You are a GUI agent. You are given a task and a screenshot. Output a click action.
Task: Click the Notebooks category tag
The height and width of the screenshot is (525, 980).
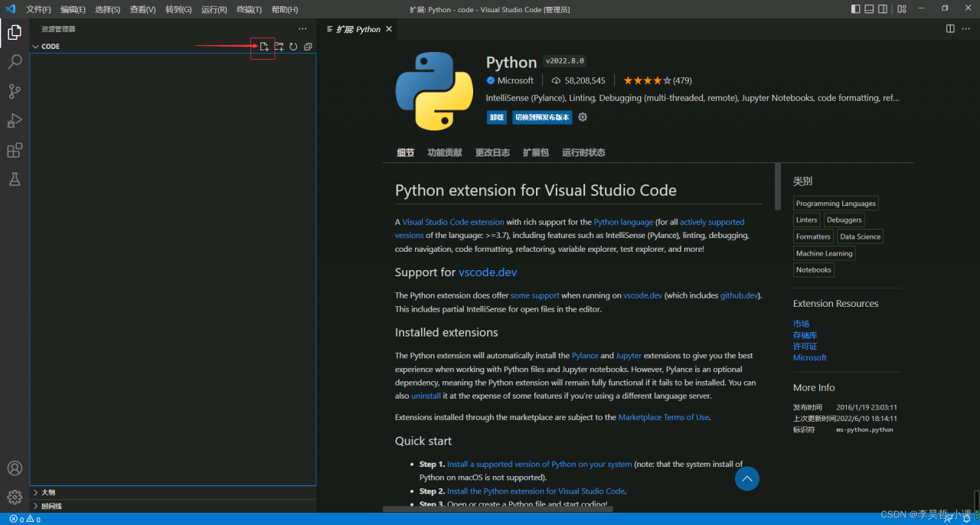[813, 269]
